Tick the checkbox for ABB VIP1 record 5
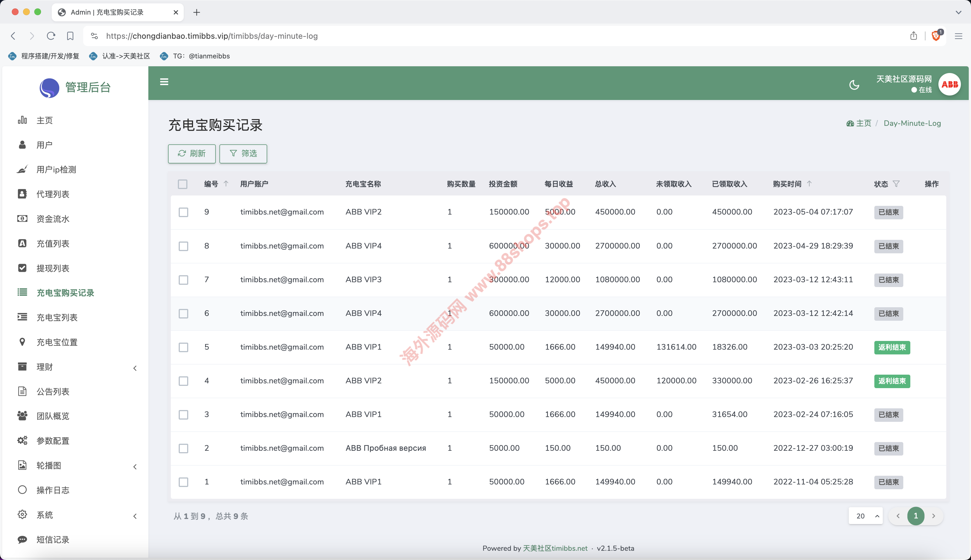 (183, 347)
